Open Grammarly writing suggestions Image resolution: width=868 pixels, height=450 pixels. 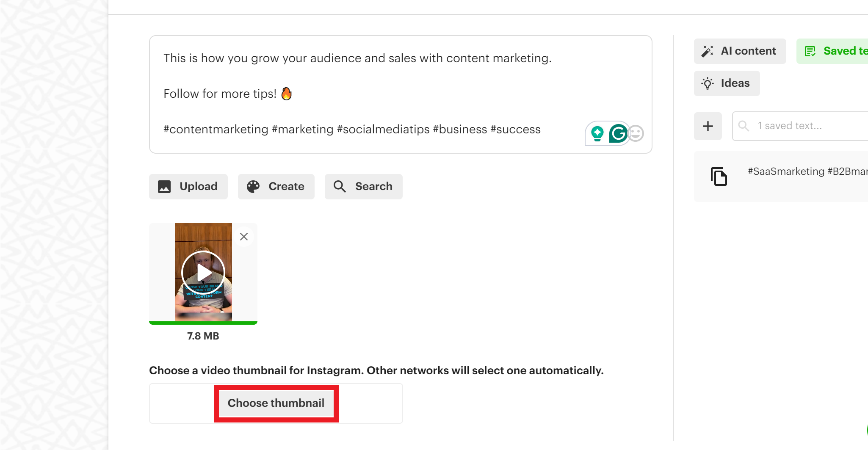click(618, 133)
